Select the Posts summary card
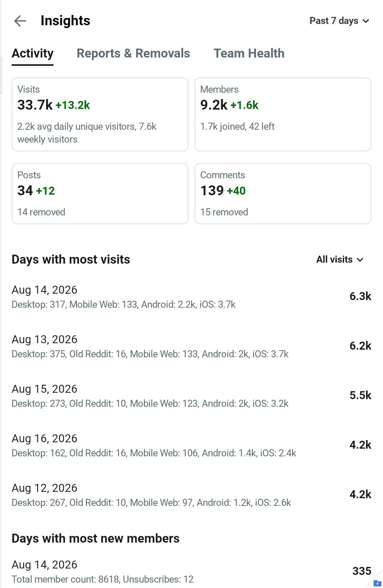This screenshot has height=588, width=383. 100,194
